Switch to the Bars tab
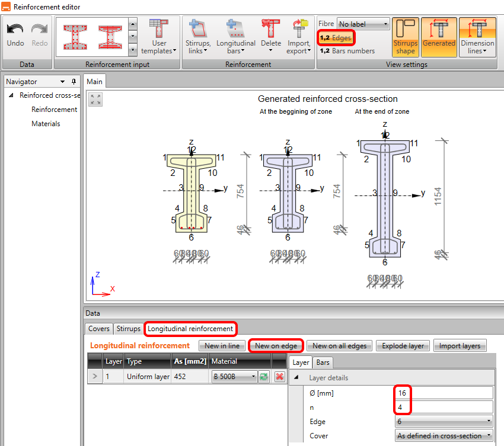Screen dimensions: 504x446 (323, 362)
